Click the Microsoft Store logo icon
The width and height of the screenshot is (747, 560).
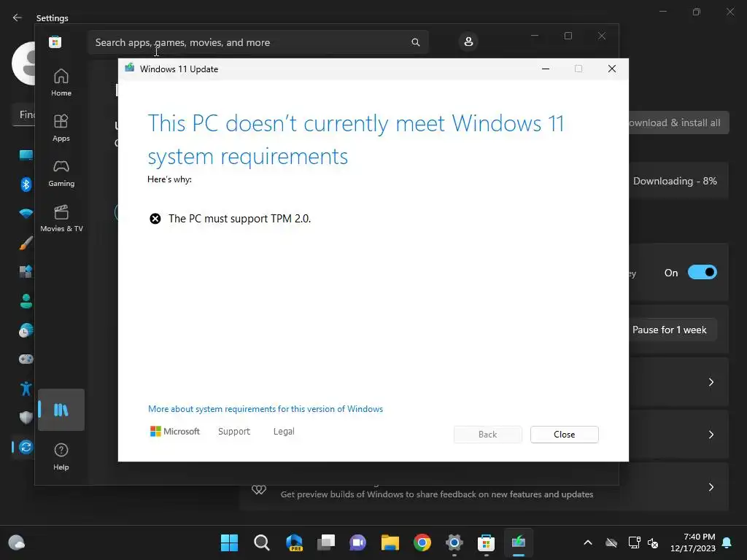55,42
